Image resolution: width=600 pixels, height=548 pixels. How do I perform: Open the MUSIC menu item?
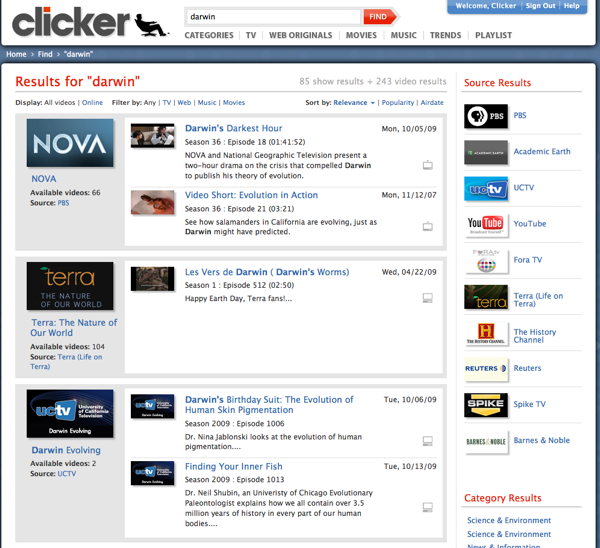coord(403,35)
